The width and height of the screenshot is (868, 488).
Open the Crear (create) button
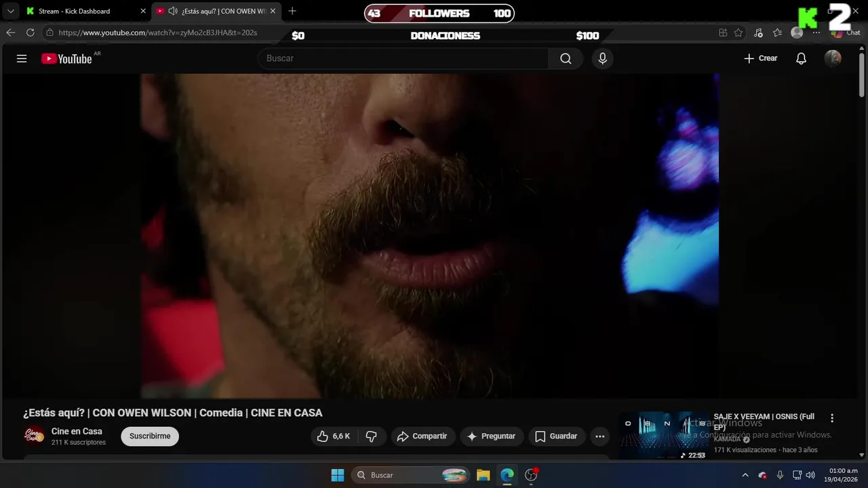761,58
